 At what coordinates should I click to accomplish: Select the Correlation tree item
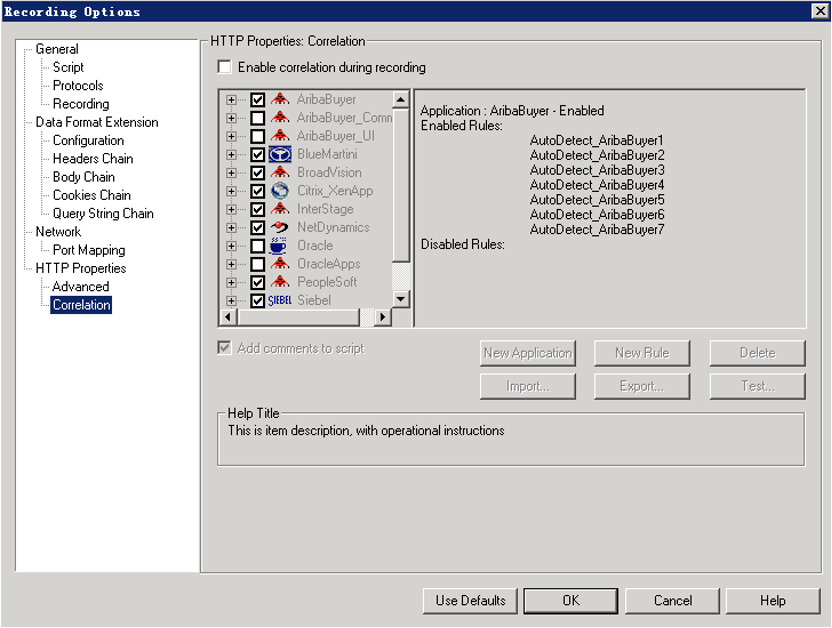point(81,305)
